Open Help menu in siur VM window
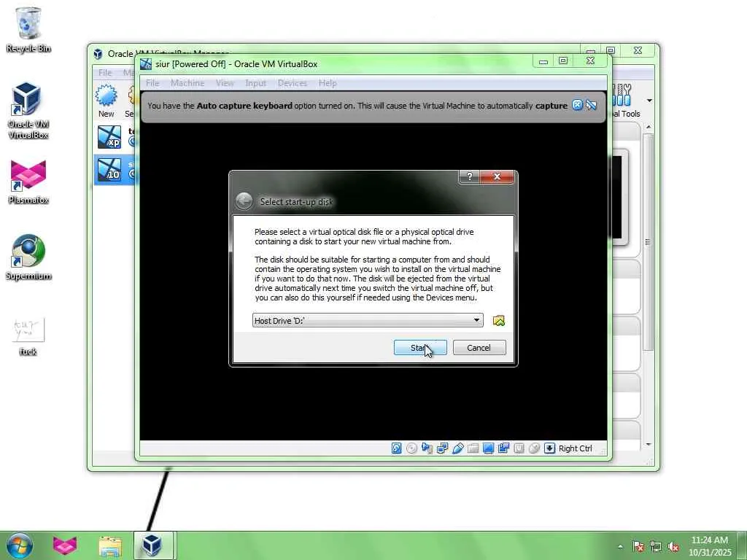 [328, 83]
